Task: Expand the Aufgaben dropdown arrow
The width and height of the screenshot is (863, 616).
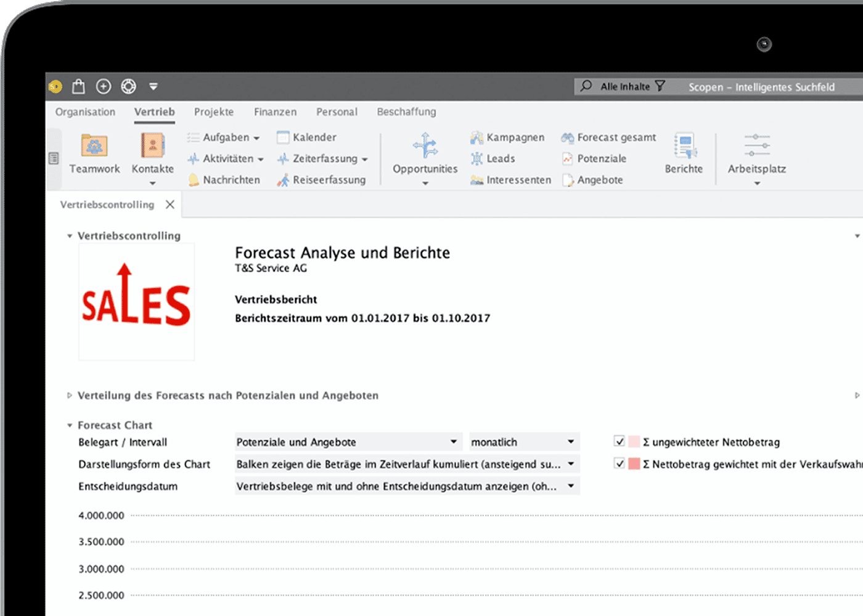Action: click(x=256, y=138)
